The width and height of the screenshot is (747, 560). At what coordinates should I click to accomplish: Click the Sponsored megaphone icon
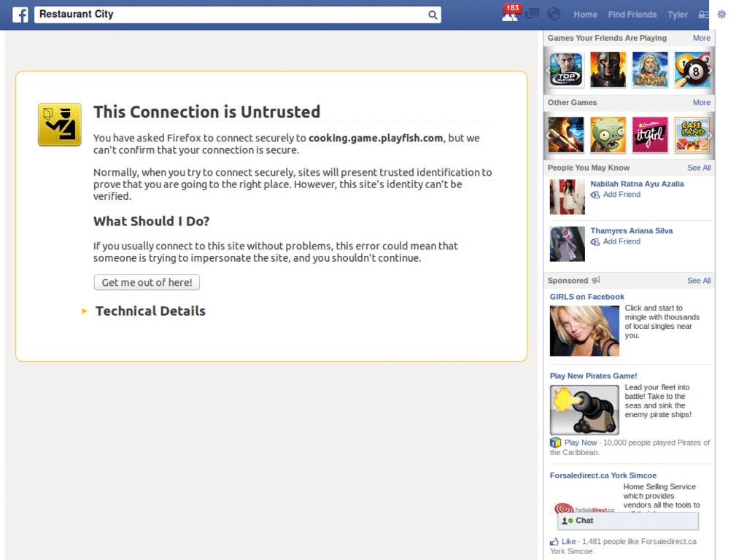595,281
